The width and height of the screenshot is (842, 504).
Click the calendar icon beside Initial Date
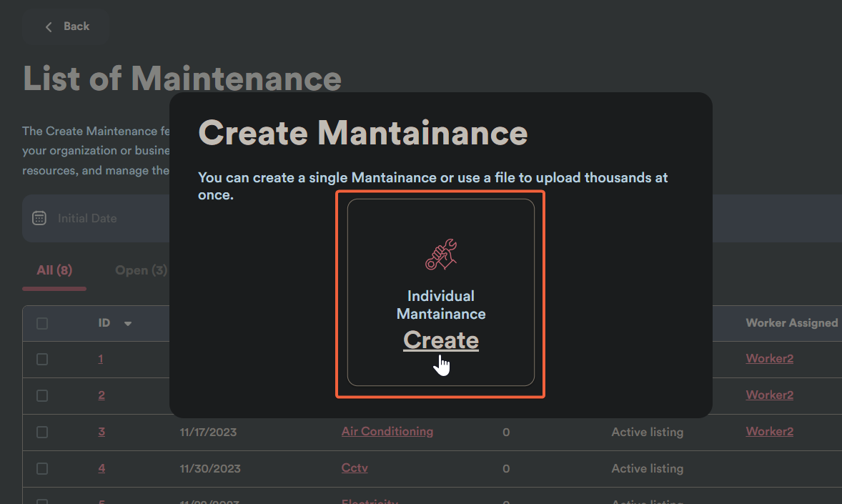[x=40, y=218]
